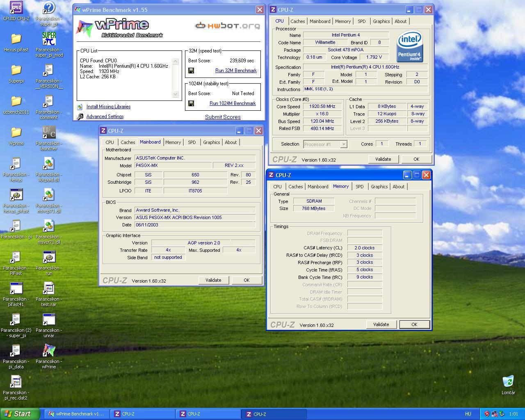Select the Parancsikon - pi_rec.dat2 icon

pos(16,387)
